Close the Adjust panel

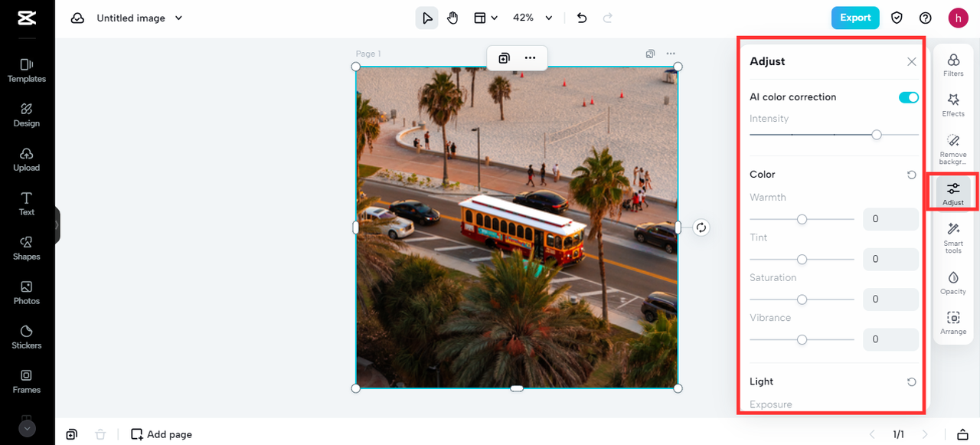tap(911, 62)
